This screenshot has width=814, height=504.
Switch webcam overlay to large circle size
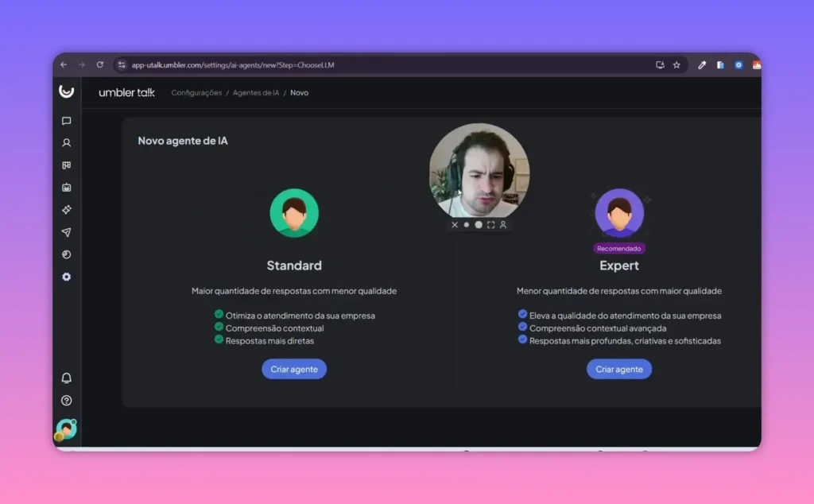click(479, 225)
